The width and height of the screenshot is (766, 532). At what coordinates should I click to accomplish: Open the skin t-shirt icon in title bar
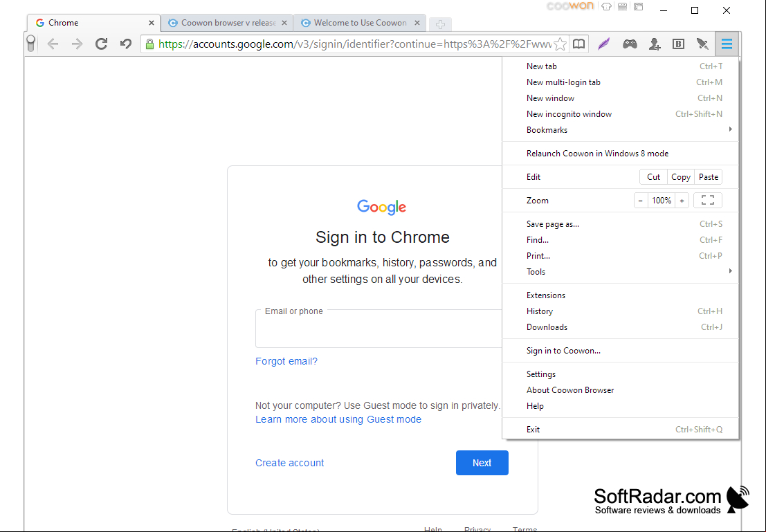point(607,7)
